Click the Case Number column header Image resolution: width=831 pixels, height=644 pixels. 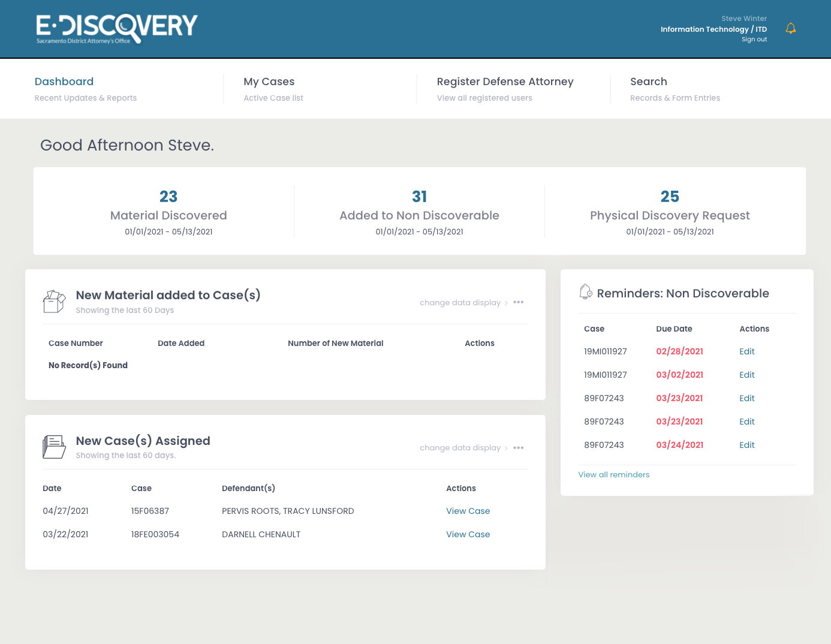76,343
